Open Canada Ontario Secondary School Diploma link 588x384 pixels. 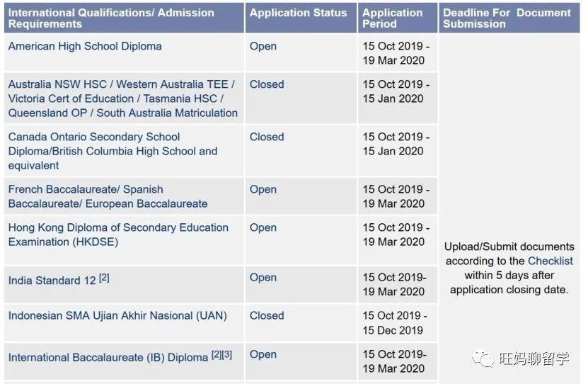pyautogui.click(x=113, y=151)
